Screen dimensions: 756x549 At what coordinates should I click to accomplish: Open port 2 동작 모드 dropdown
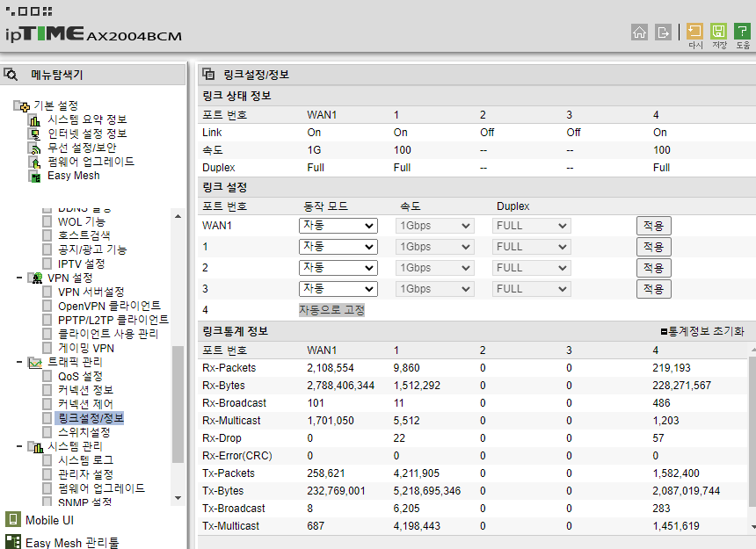pos(338,268)
